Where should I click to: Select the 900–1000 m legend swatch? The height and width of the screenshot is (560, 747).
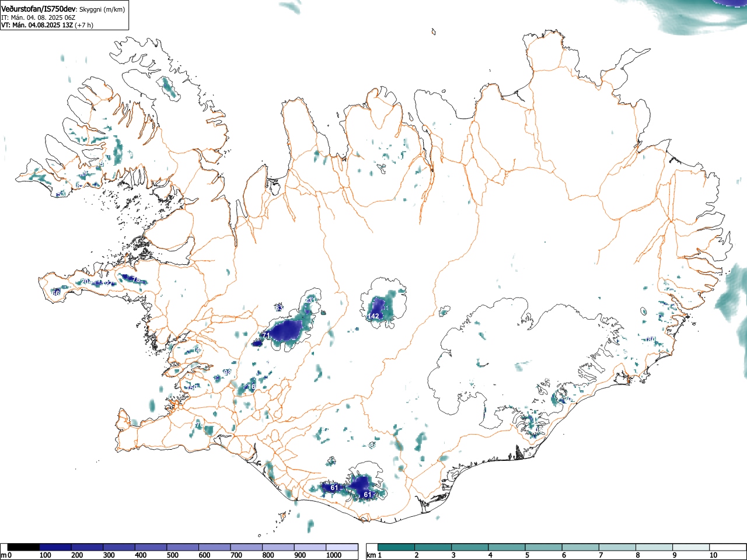tap(310, 547)
